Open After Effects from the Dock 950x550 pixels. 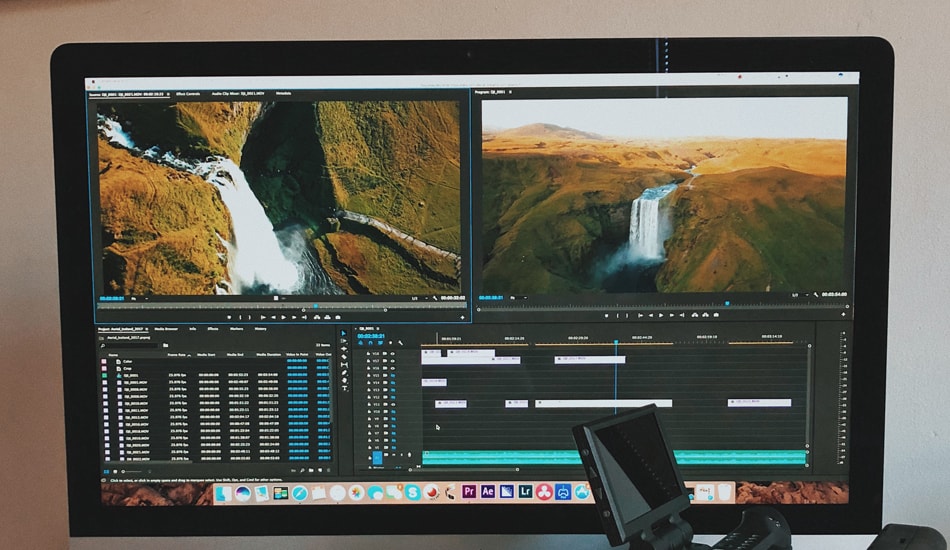click(x=488, y=491)
